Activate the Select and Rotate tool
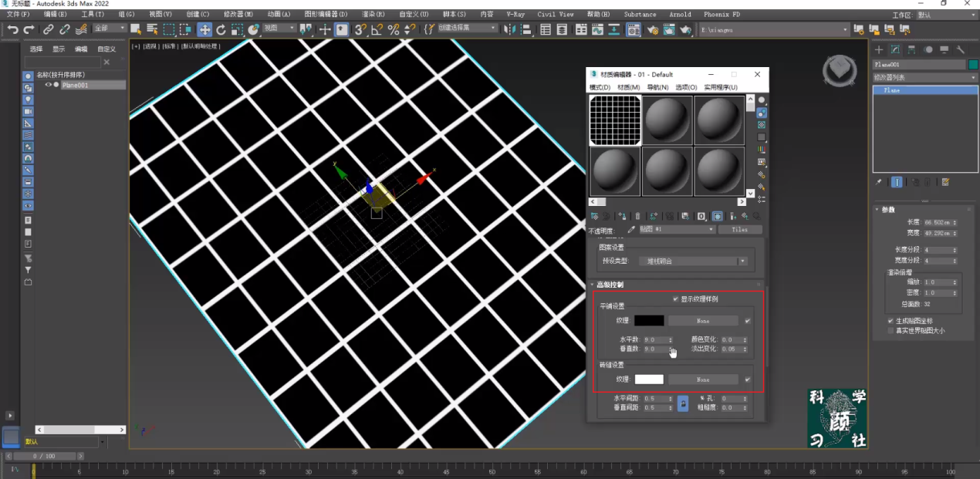The height and width of the screenshot is (479, 980). click(221, 29)
